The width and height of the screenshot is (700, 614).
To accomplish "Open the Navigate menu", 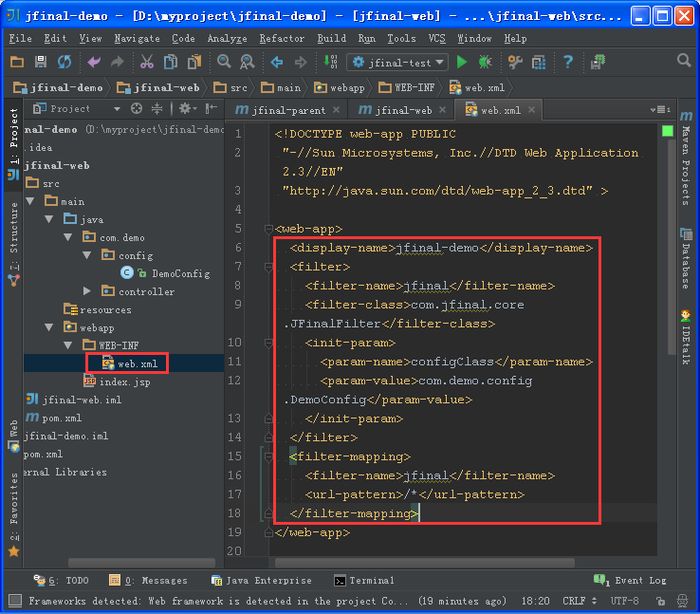I will (x=137, y=39).
